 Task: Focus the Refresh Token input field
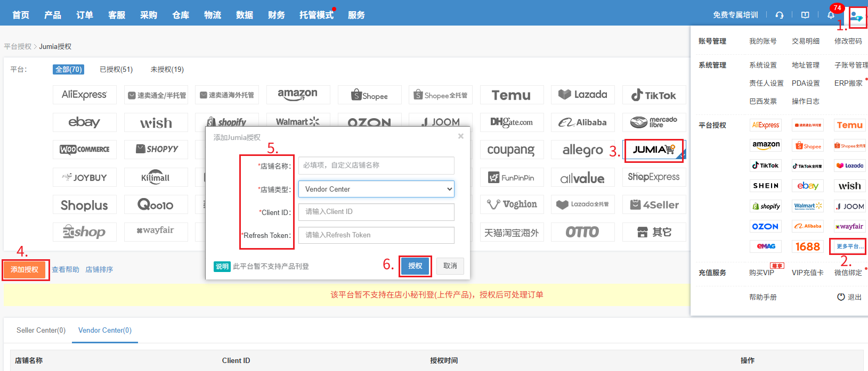376,235
